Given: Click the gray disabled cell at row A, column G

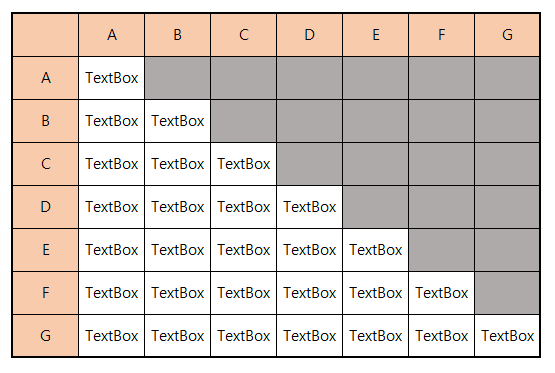Looking at the screenshot, I should coord(507,78).
